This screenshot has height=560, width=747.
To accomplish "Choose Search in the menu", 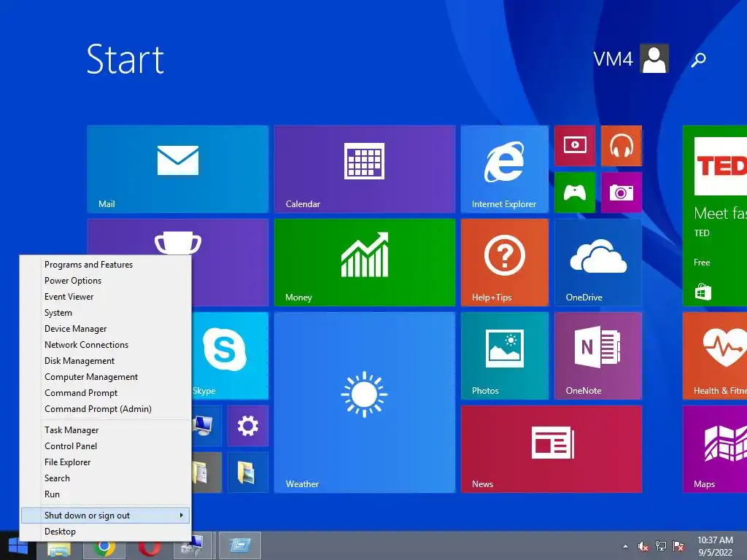I will [x=105, y=478].
